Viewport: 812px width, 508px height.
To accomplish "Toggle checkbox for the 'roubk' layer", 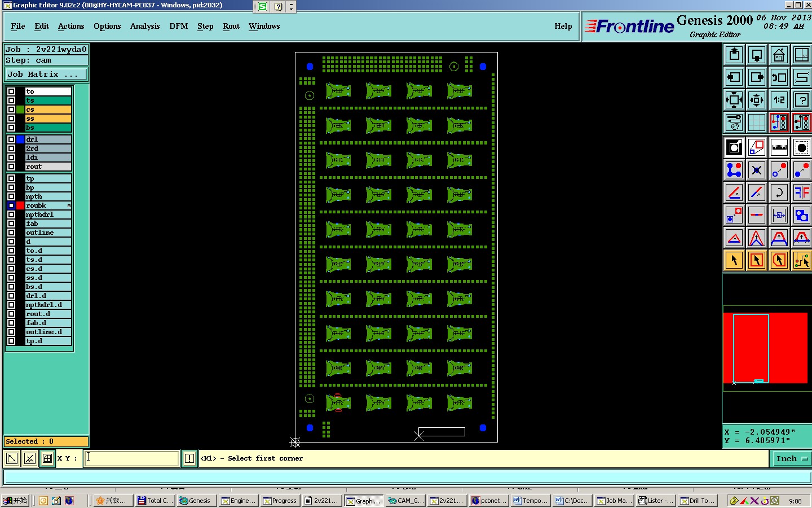I will (11, 205).
